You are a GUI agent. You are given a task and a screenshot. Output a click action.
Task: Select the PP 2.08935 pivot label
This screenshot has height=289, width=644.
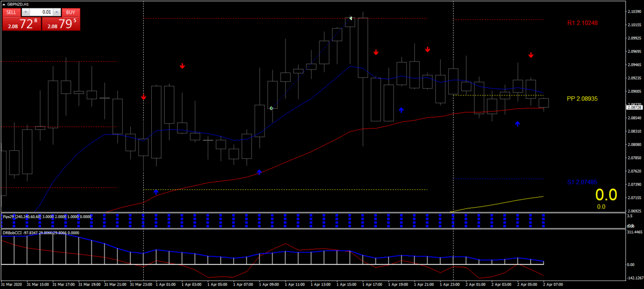(x=582, y=99)
